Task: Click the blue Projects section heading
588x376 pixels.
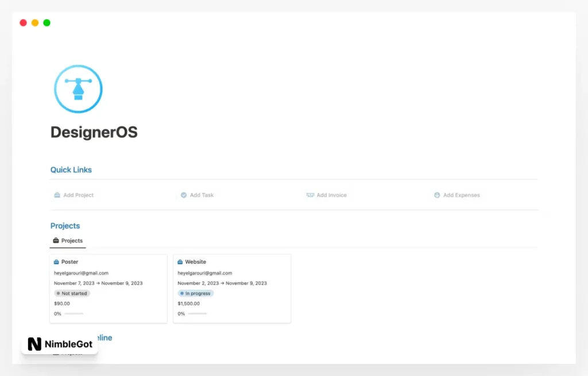Action: click(x=65, y=226)
